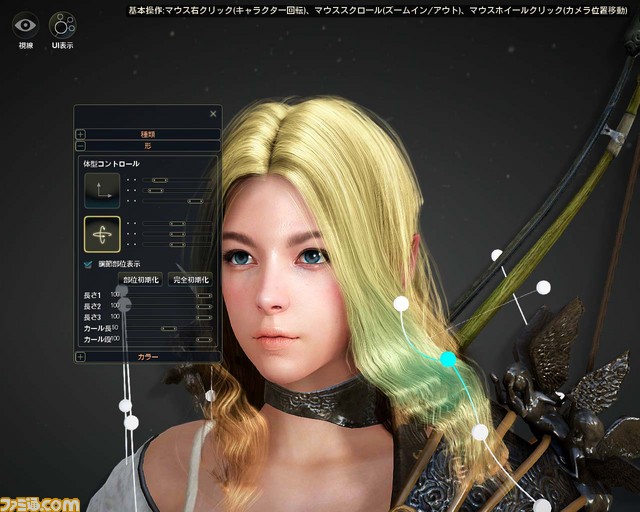Select white hair control point above cyan point
This screenshot has height=512, width=640.
point(401,303)
